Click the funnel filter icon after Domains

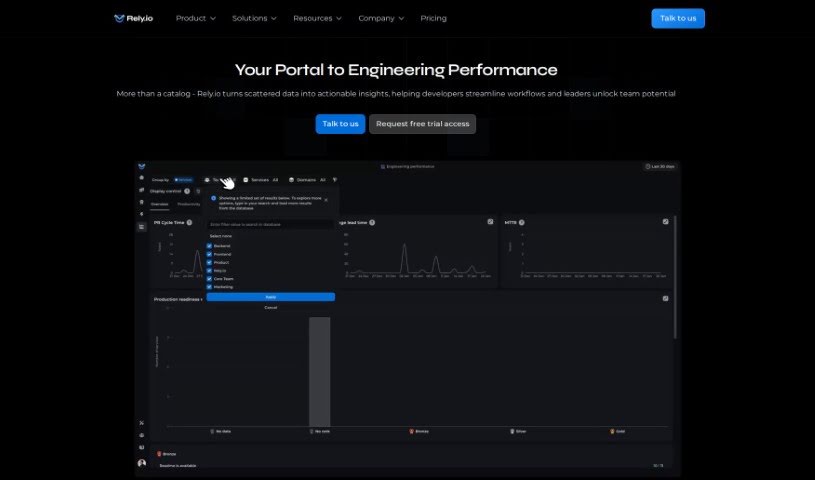334,180
